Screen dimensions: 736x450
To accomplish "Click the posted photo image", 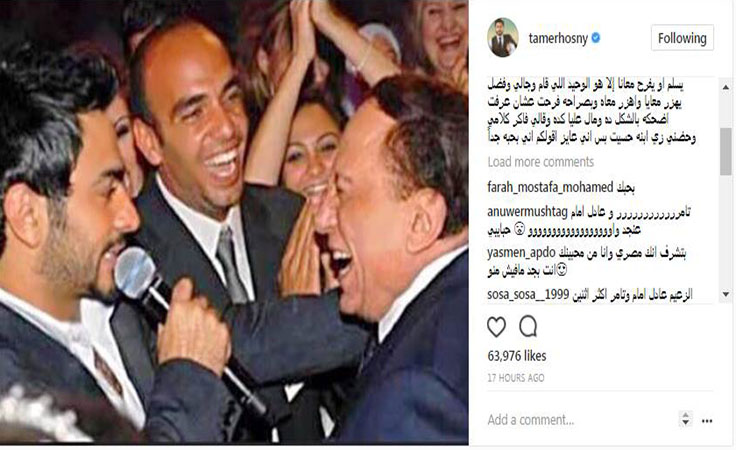I will pyautogui.click(x=234, y=222).
